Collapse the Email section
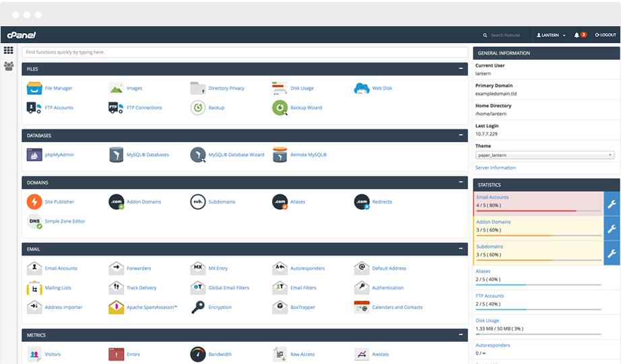 [461, 249]
